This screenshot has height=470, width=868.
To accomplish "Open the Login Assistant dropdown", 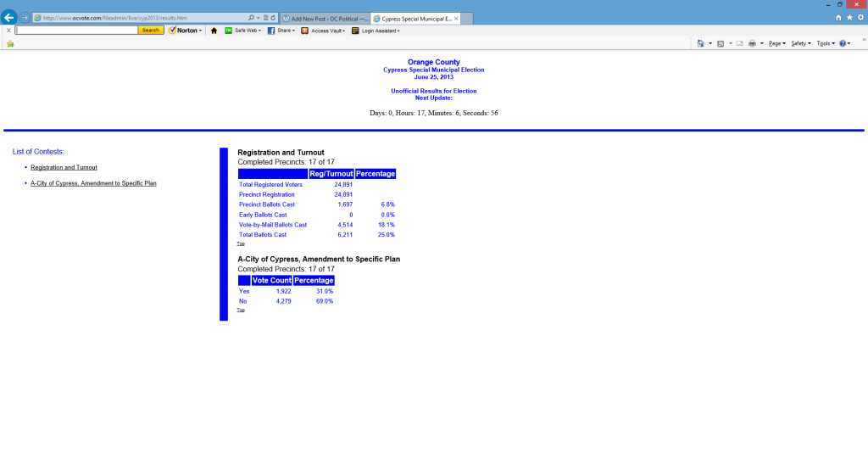I will tap(376, 31).
